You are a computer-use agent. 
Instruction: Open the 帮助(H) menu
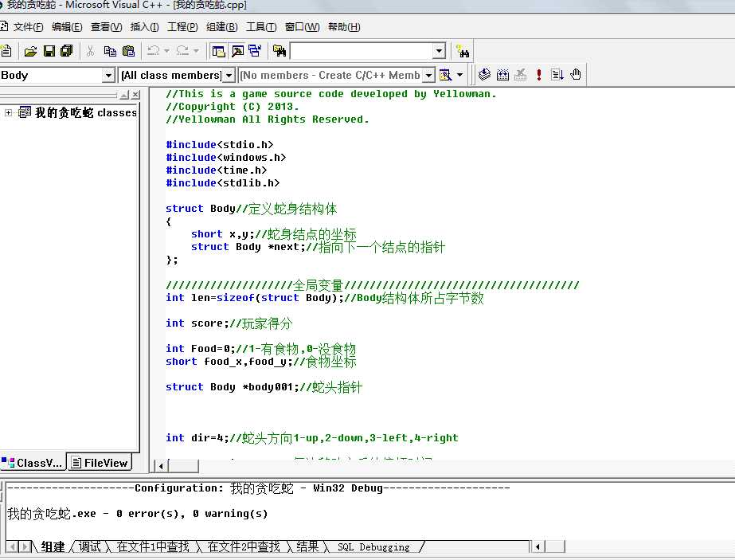coord(344,27)
